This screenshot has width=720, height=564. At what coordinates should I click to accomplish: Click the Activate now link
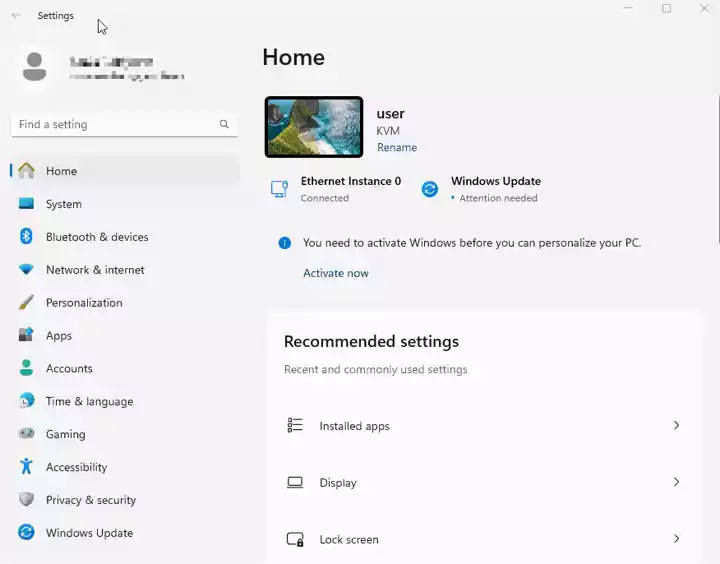click(x=336, y=273)
